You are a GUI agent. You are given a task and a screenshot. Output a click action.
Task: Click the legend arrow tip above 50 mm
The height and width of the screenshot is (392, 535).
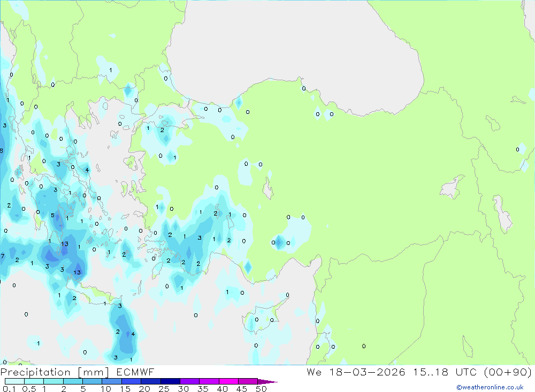click(267, 382)
